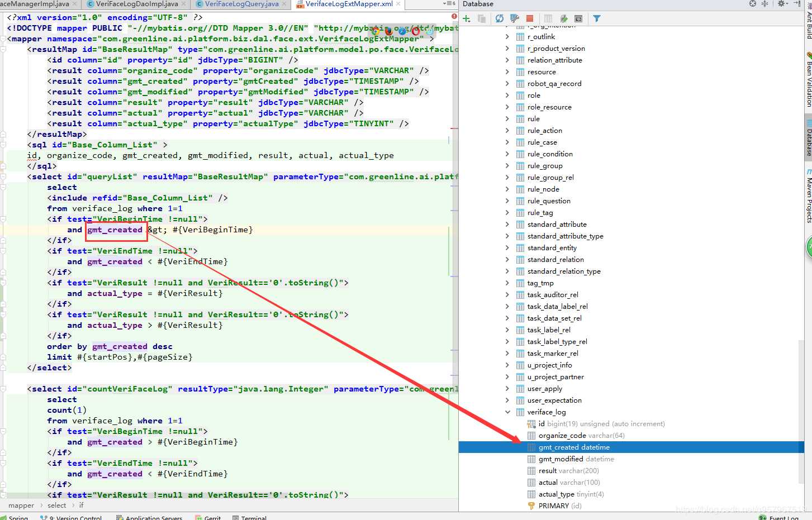The width and height of the screenshot is (812, 520).
Task: Open the Event Log
Action: (x=778, y=518)
